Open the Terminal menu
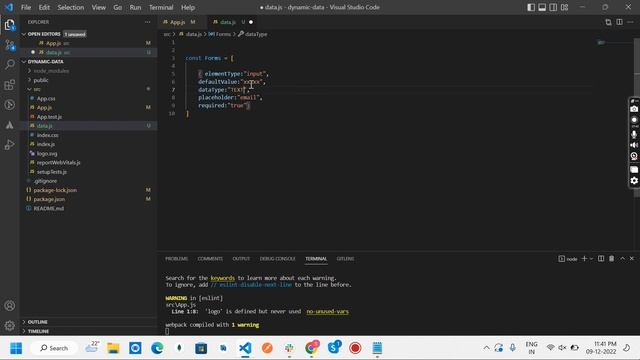Screen dimensions: 640x360 click(161, 7)
